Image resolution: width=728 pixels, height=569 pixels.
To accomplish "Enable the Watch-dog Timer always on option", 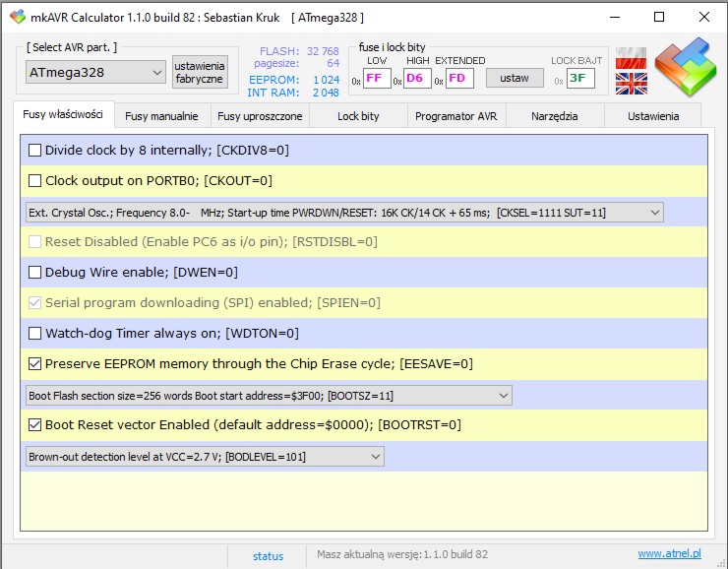I will pyautogui.click(x=35, y=334).
